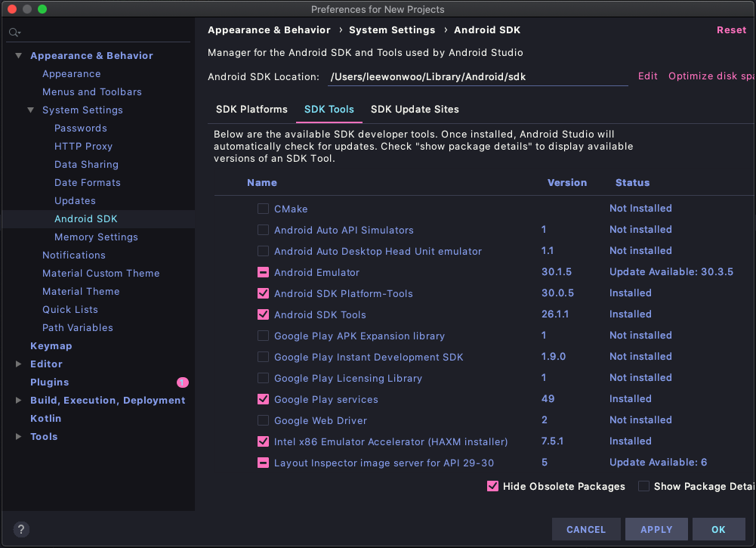Open Data Sharing settings
Image resolution: width=756 pixels, height=548 pixels.
[x=86, y=165]
